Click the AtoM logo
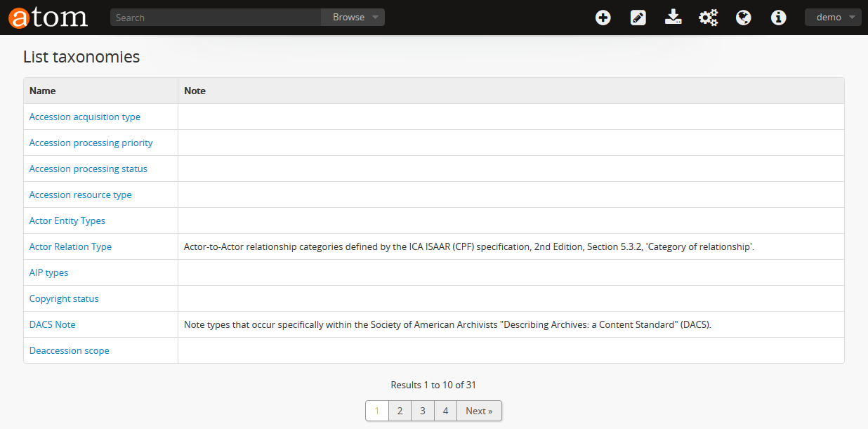The height and width of the screenshot is (429, 868). [x=48, y=18]
